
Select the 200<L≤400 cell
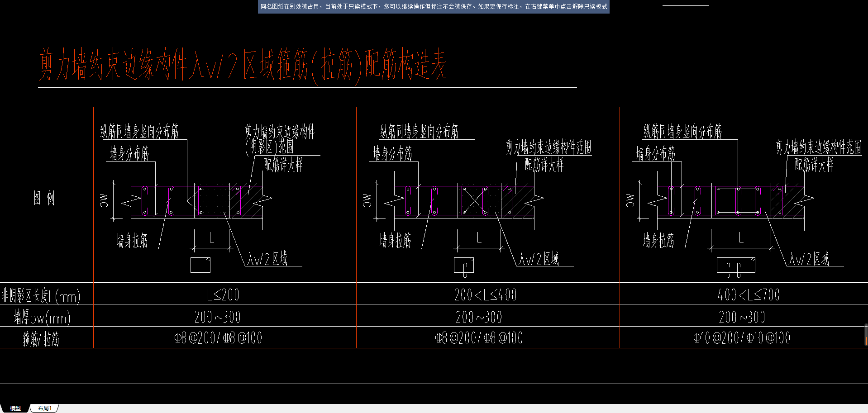coord(485,295)
